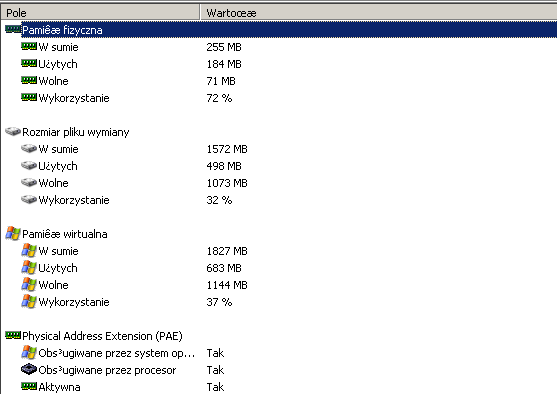Click memory icon next to Aktywna
557x394 pixels.
29,386
